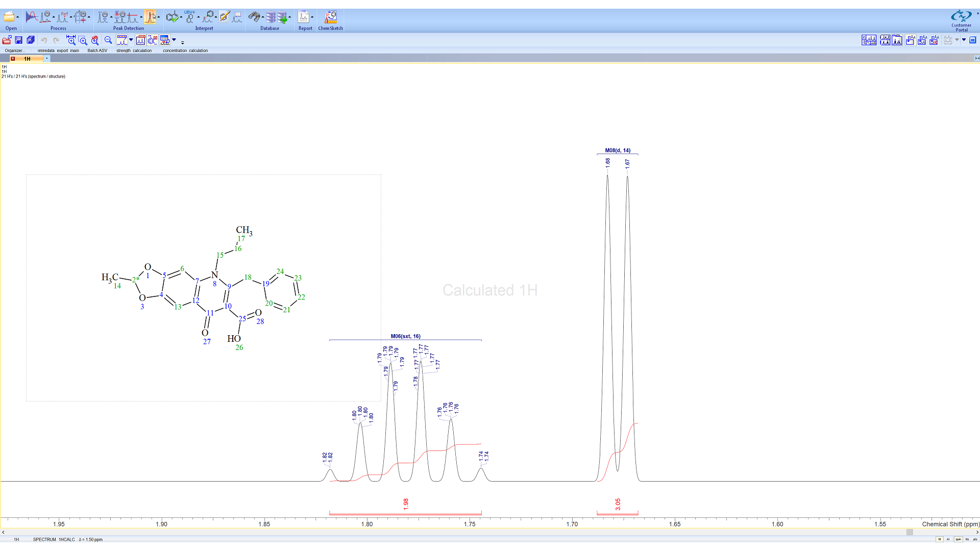Click the remove overlay spectrum red X icon
This screenshot has width=980, height=551.
[934, 40]
